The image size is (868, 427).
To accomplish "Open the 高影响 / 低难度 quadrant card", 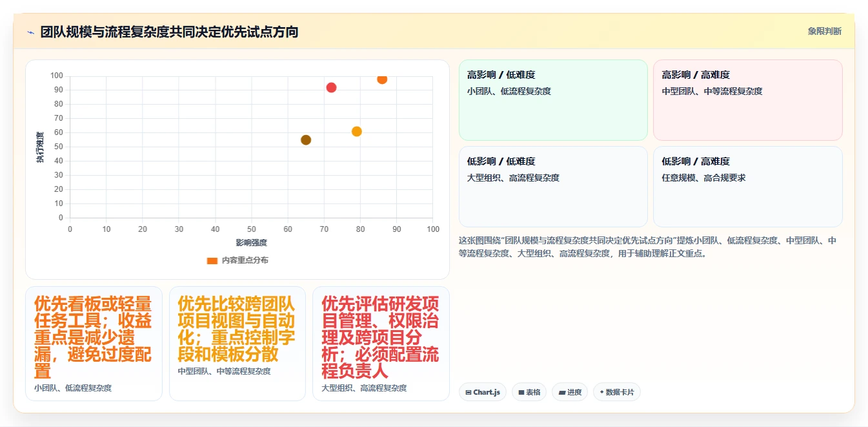I will (x=553, y=100).
